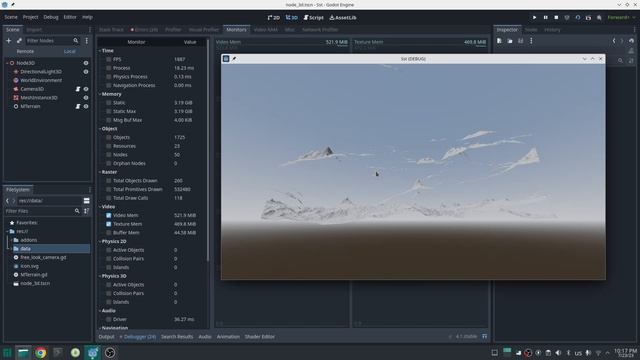Click the MeshInstance3D node type icon
Image resolution: width=640 pixels, height=360 pixels.
(x=16, y=98)
